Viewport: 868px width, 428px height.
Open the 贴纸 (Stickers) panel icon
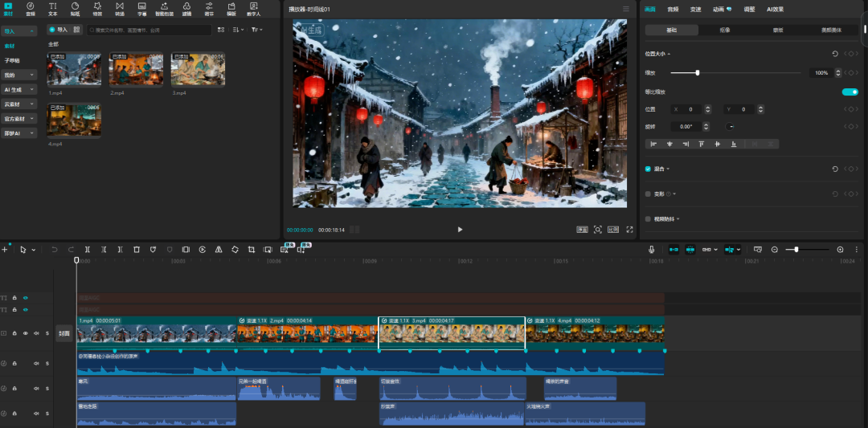75,9
